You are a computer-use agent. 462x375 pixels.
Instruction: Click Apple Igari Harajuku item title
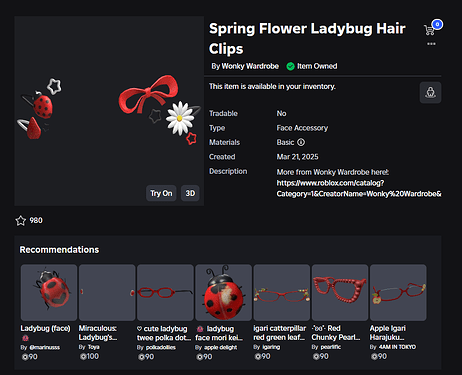[388, 333]
